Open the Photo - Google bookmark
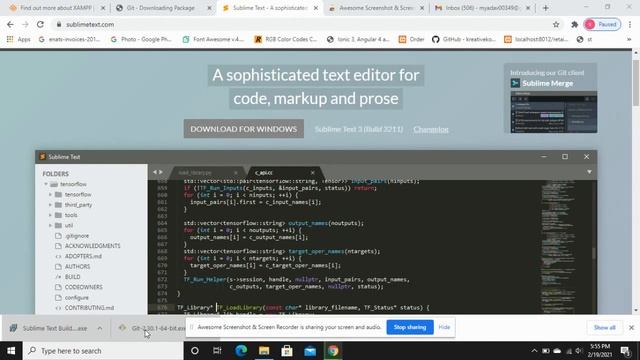Image resolution: width=640 pixels, height=360 pixels. pos(141,39)
